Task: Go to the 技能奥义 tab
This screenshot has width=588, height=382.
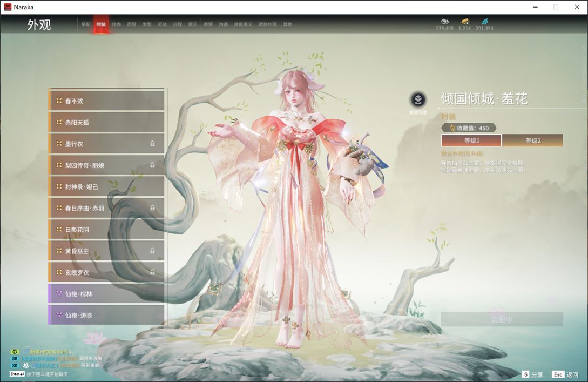Action: click(x=243, y=24)
